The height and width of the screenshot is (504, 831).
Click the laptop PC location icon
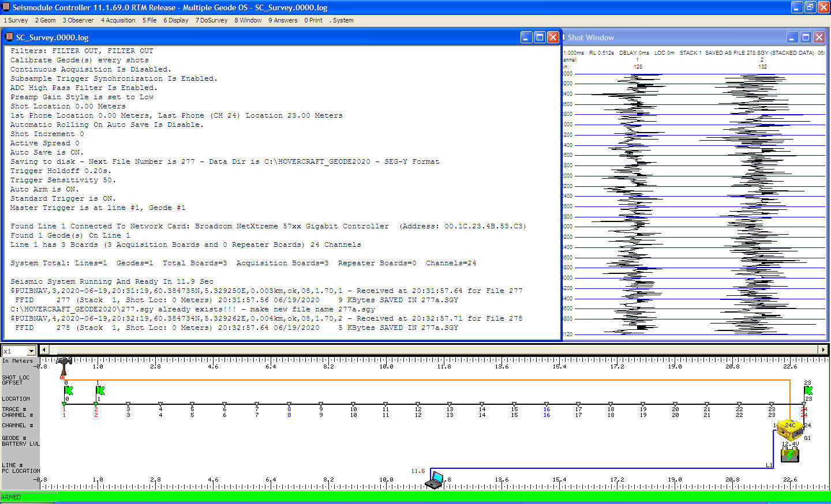[435, 480]
